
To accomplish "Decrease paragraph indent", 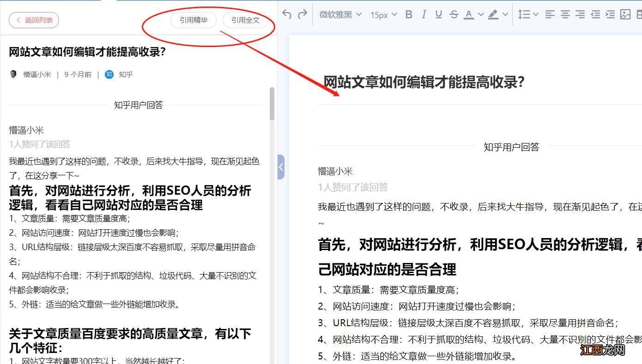I will (x=595, y=15).
